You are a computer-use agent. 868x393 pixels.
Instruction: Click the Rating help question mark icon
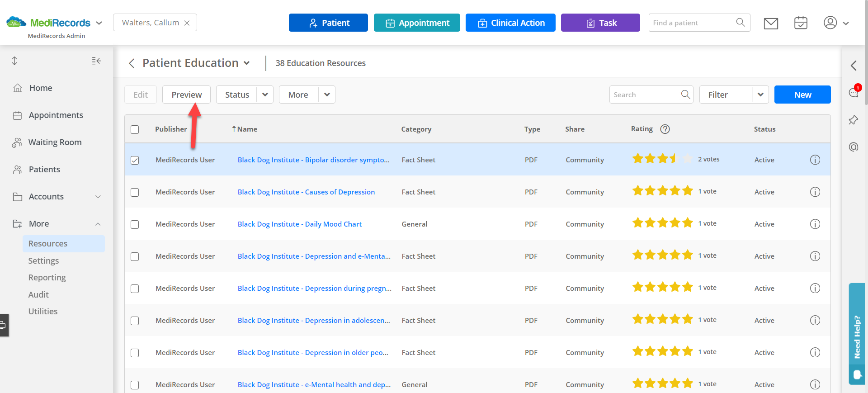pos(665,129)
